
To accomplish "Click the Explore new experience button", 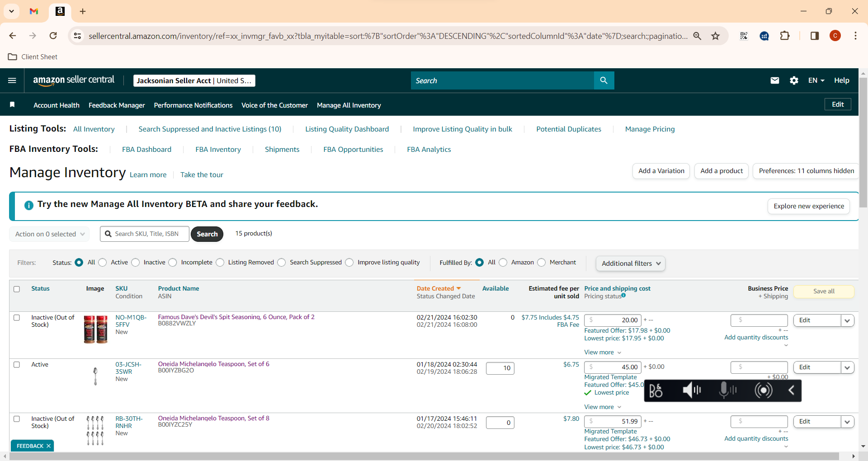I will (809, 207).
